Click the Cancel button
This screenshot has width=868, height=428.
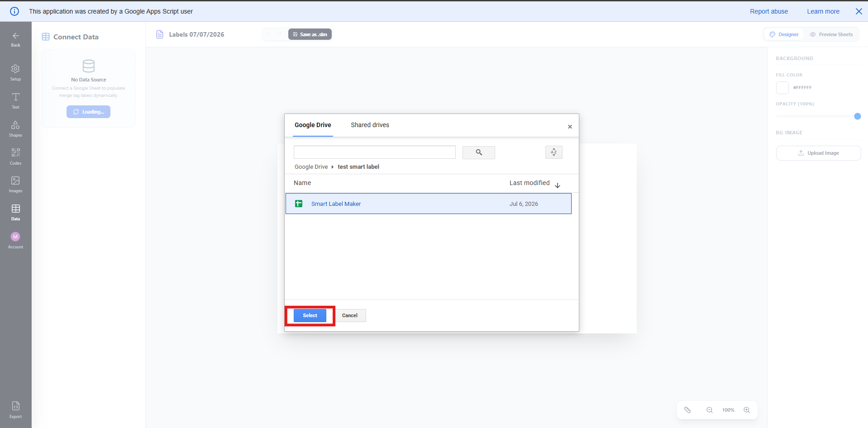click(x=350, y=315)
